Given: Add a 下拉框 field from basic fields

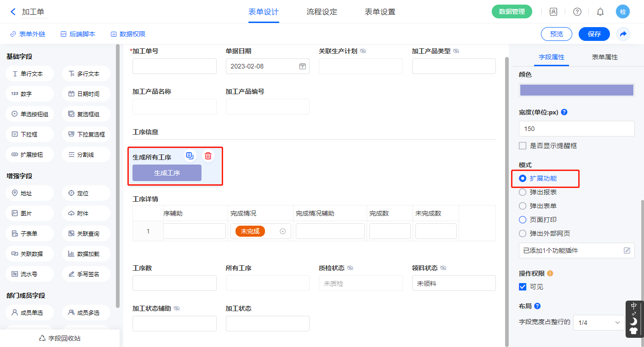Looking at the screenshot, I should pos(30,134).
